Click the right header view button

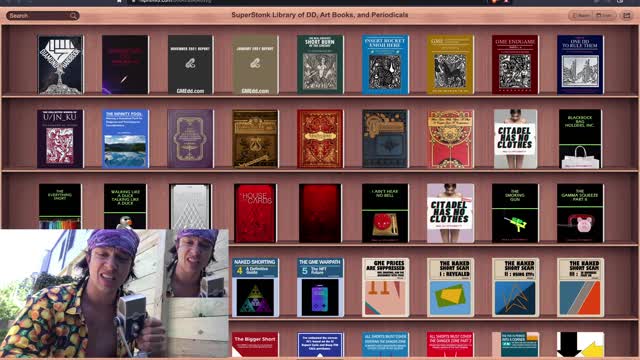[604, 16]
